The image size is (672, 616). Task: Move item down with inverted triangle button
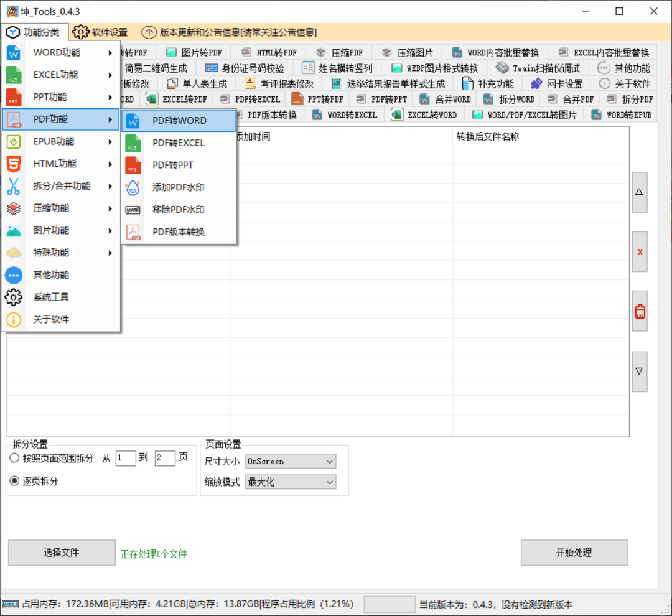(640, 371)
